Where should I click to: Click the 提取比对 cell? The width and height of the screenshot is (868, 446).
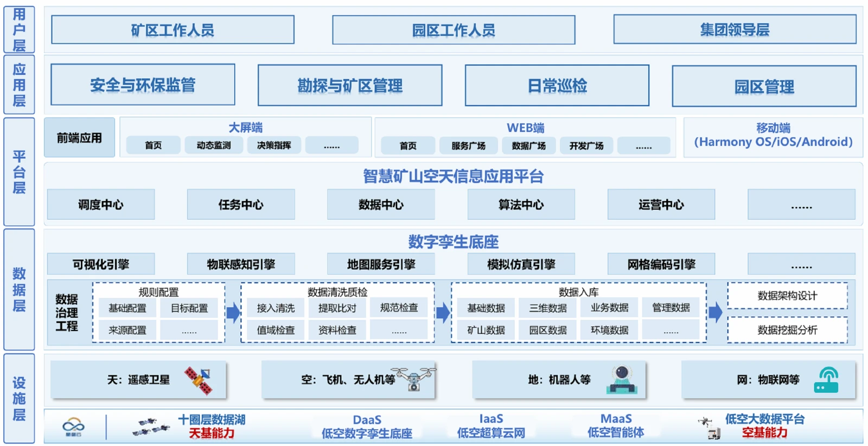click(x=337, y=308)
